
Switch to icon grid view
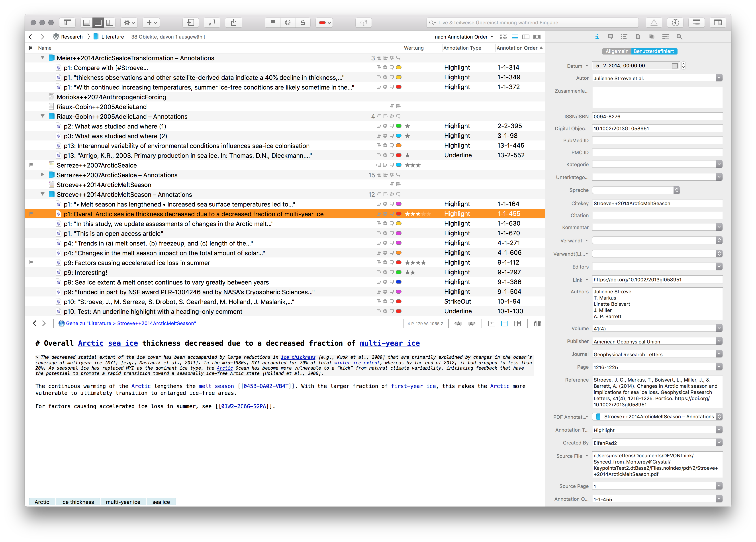click(503, 37)
